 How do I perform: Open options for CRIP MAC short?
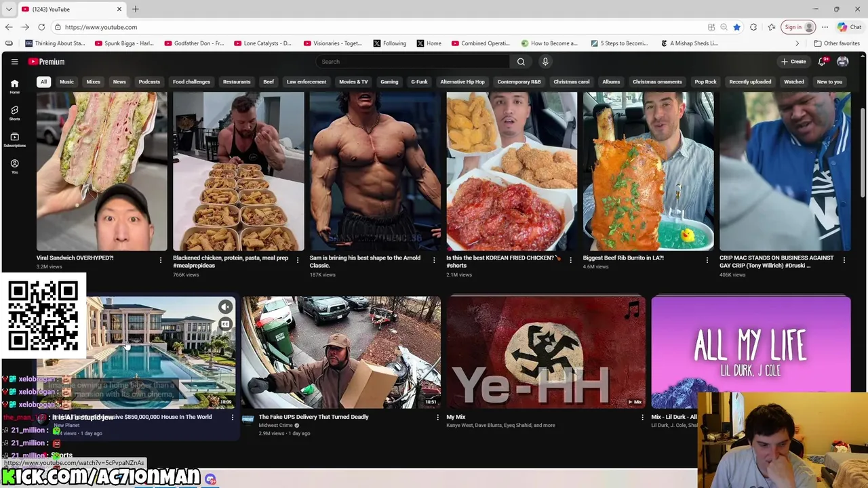click(x=844, y=260)
